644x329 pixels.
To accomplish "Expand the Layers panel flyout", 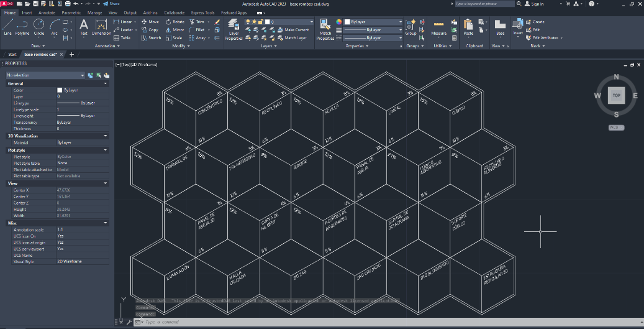I will pyautogui.click(x=269, y=46).
